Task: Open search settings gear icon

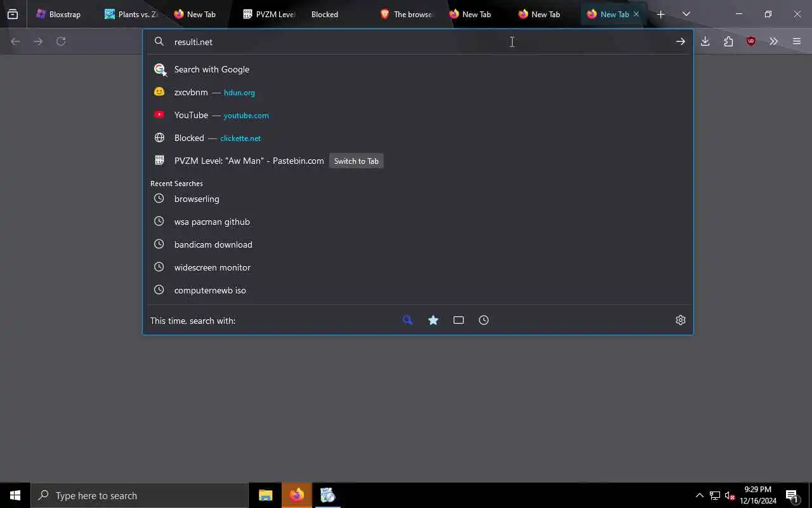Action: click(681, 320)
